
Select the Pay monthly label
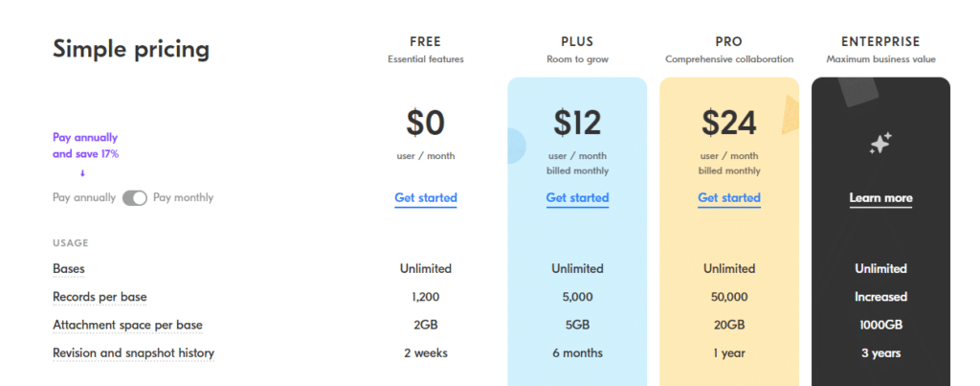point(183,197)
